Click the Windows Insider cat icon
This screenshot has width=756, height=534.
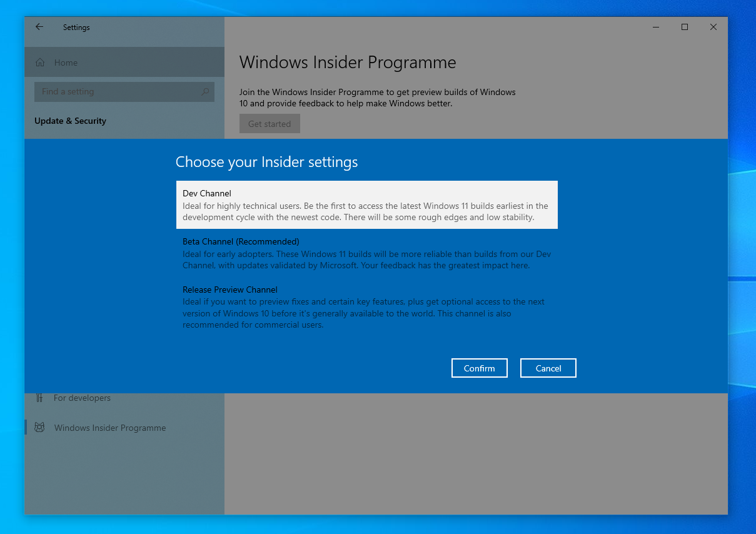pos(39,428)
